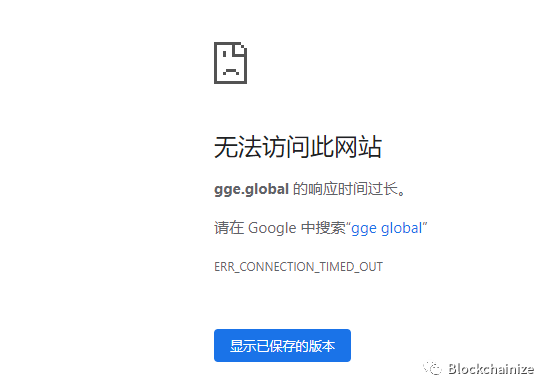Click the gge.global 的响应时间过长 message
The image size is (551, 391).
pos(310,189)
